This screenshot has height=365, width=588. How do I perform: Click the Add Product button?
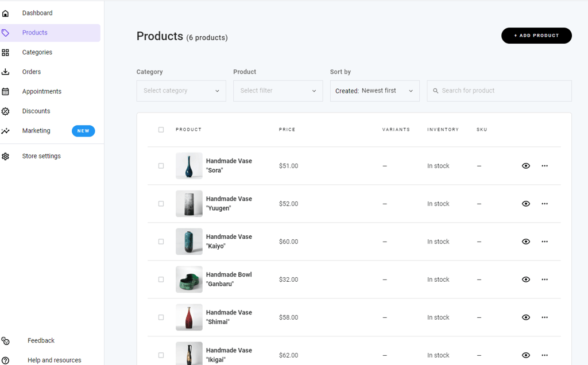coord(536,36)
